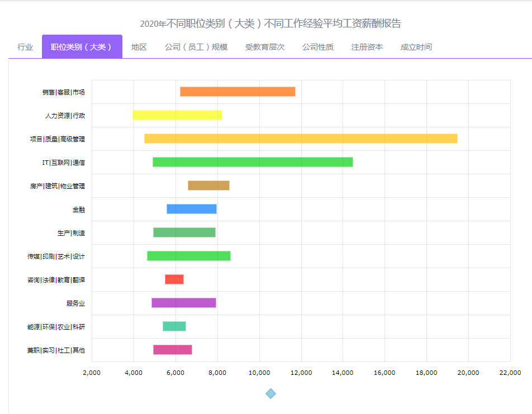The image size is (532, 414).
Task: Select the 职位类别（大类） tab
Action: pyautogui.click(x=82, y=47)
